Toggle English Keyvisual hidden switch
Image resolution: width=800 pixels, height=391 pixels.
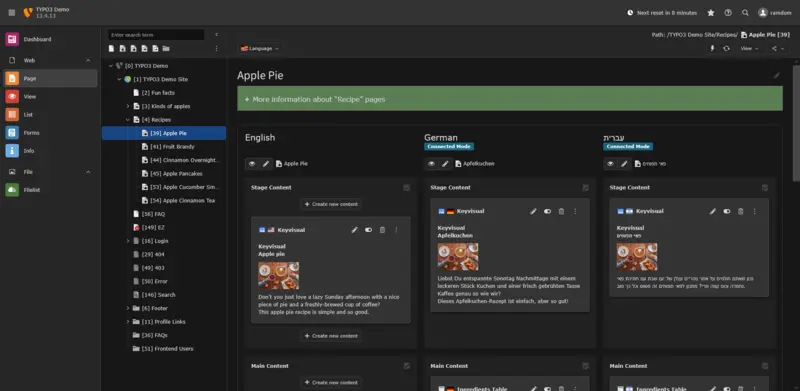[368, 230]
